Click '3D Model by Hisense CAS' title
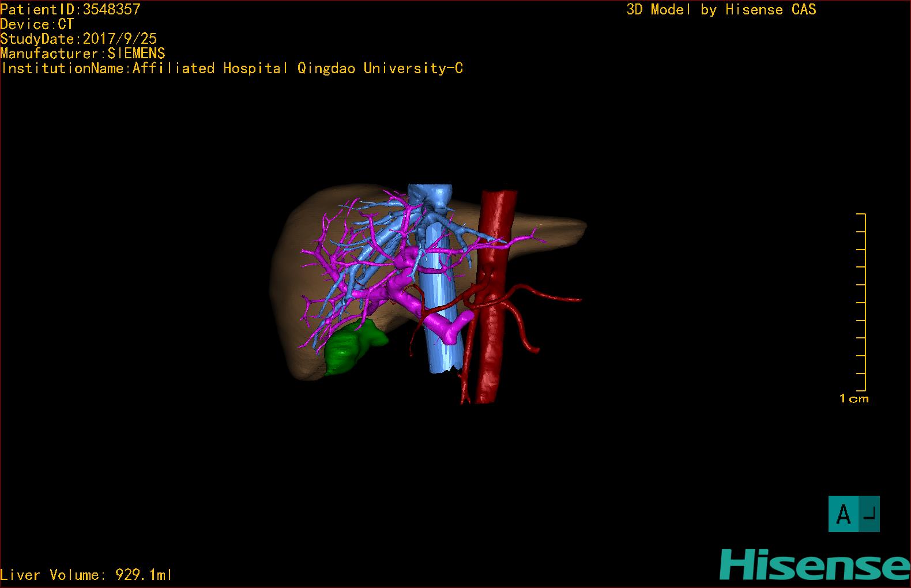 (x=721, y=9)
